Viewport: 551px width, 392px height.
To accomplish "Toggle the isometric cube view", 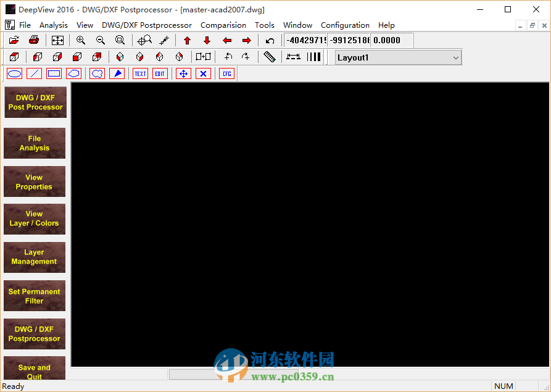I will (x=14, y=56).
